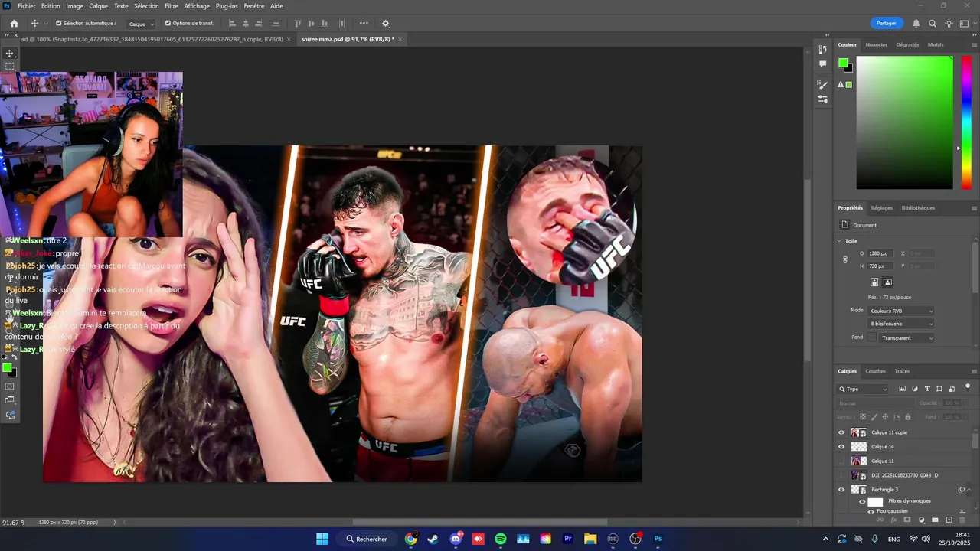980x551 pixels.
Task: Open the Filtre menu
Action: click(x=171, y=6)
